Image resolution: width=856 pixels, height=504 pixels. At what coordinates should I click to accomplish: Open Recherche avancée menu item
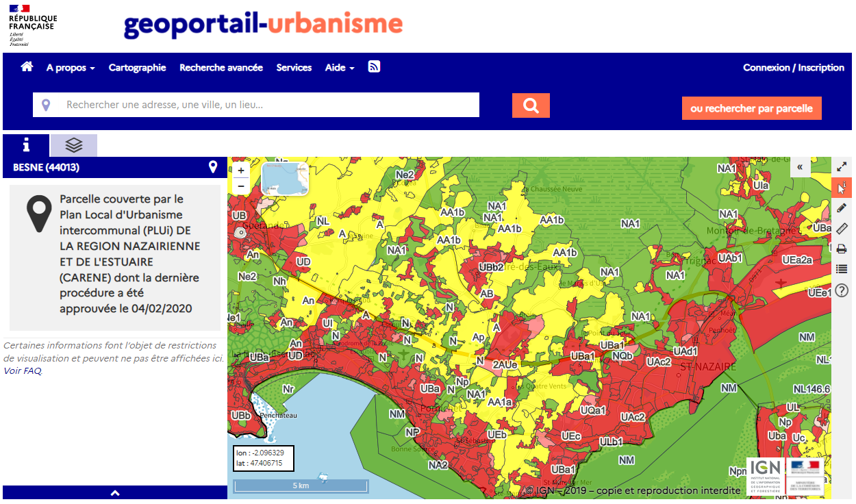click(x=221, y=68)
